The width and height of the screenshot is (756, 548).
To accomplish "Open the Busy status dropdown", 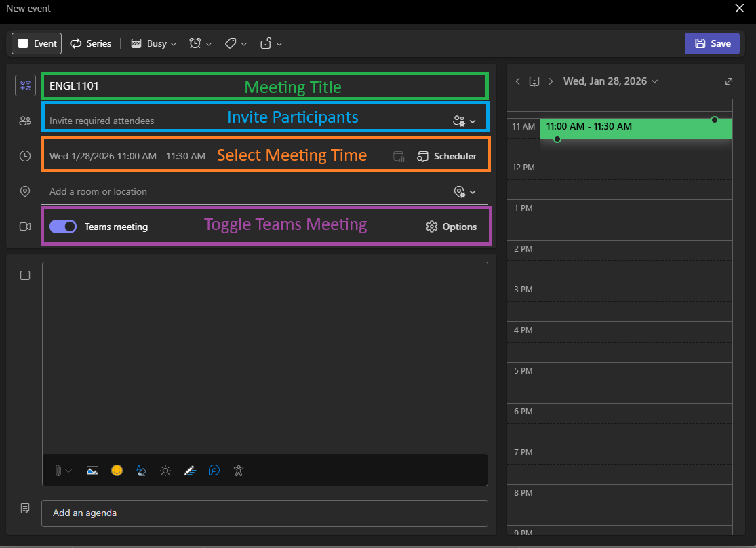I will click(153, 43).
